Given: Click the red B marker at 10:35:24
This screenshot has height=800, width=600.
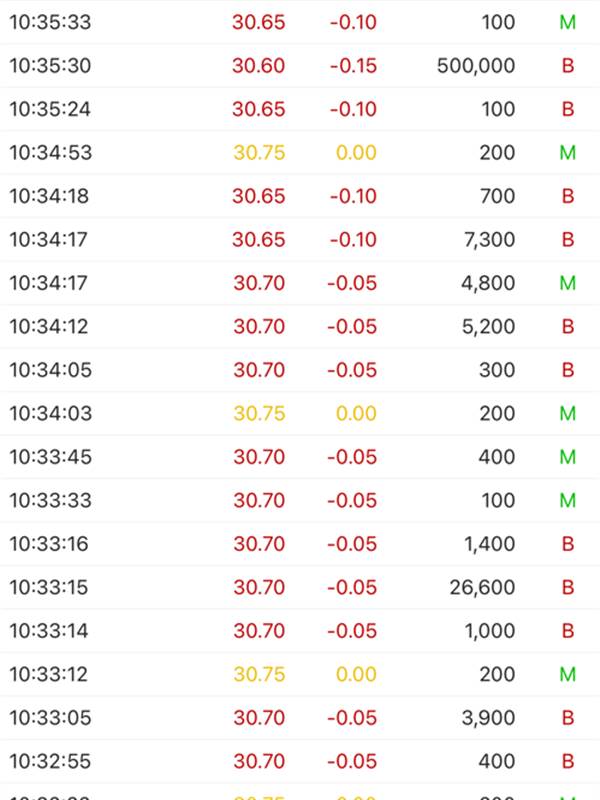Looking at the screenshot, I should click(x=568, y=109).
